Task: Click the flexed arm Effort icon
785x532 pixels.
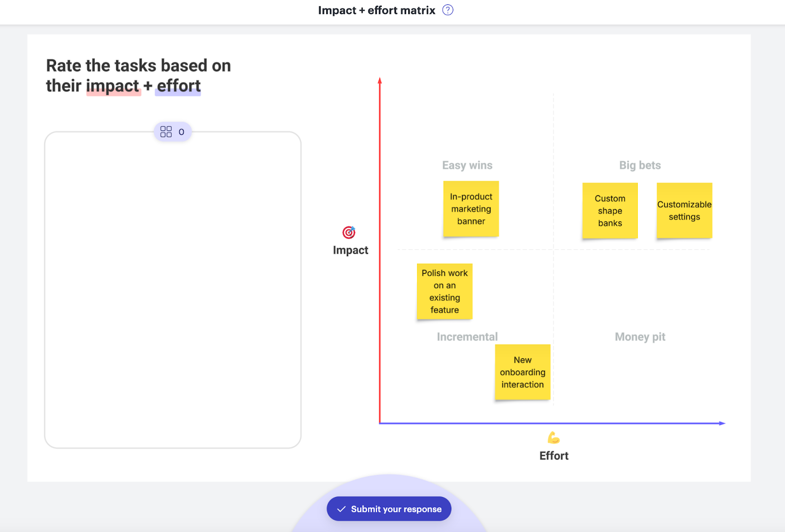Action: click(553, 437)
